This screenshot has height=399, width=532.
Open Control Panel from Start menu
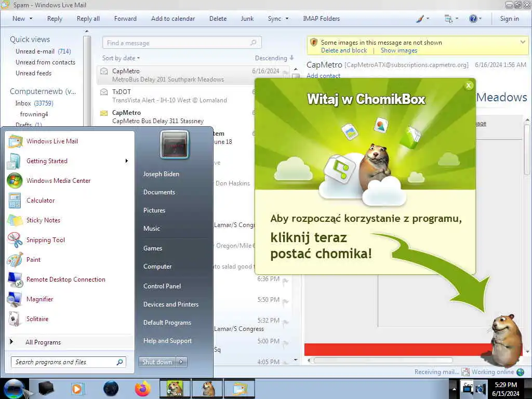[162, 286]
